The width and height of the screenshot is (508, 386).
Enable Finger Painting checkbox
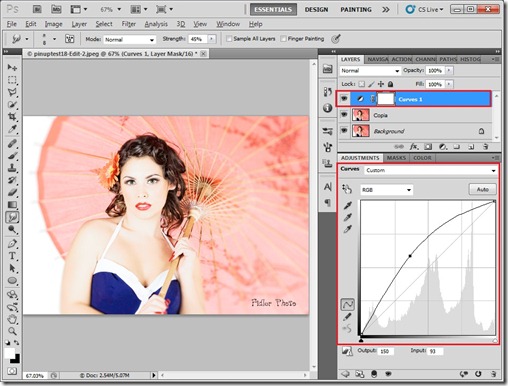(283, 39)
